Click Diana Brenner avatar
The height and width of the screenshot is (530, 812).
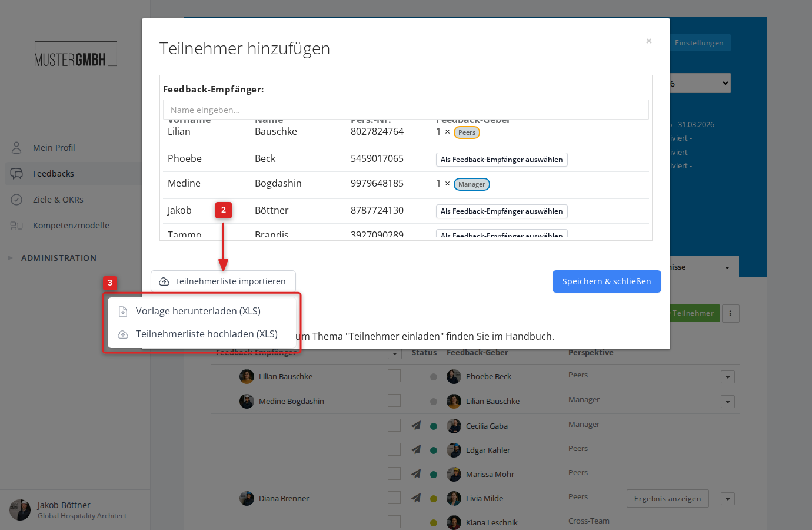click(247, 498)
